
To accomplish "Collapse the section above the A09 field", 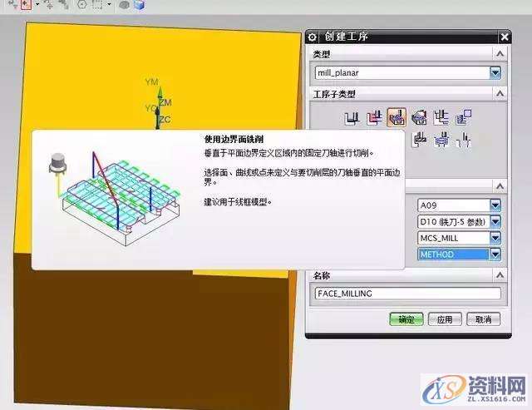I will (x=500, y=186).
